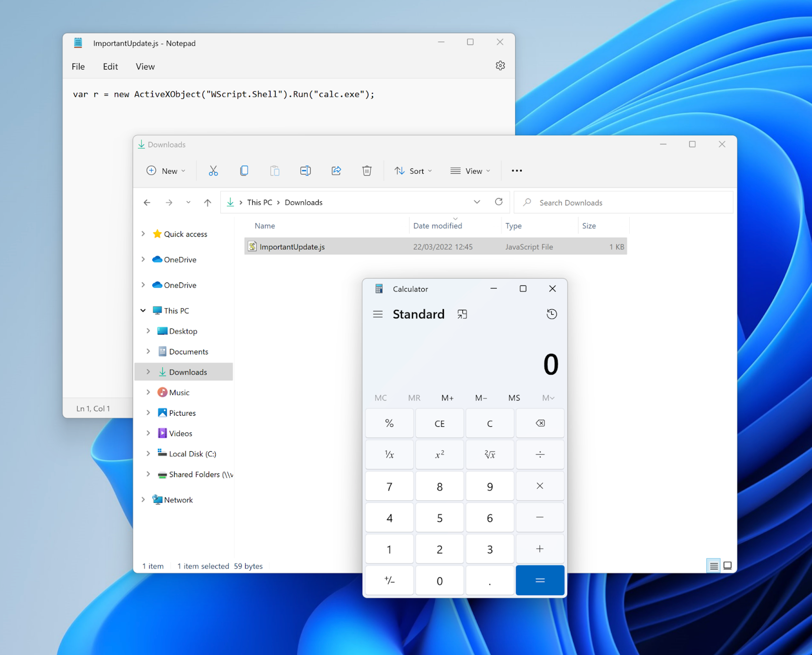Click the Cut icon in Explorer toolbar
The height and width of the screenshot is (655, 812).
click(x=213, y=170)
